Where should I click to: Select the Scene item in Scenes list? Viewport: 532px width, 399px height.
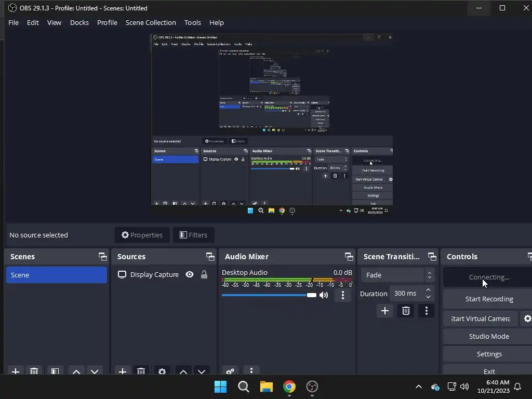56,275
